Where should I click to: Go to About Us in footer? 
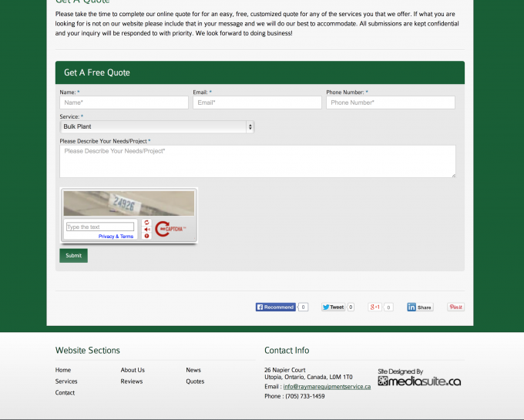133,370
